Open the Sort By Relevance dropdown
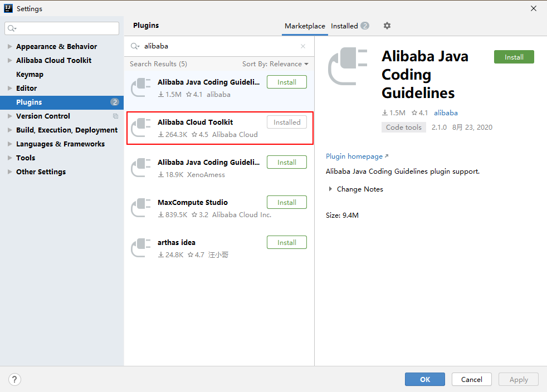The image size is (547, 392). 275,64
